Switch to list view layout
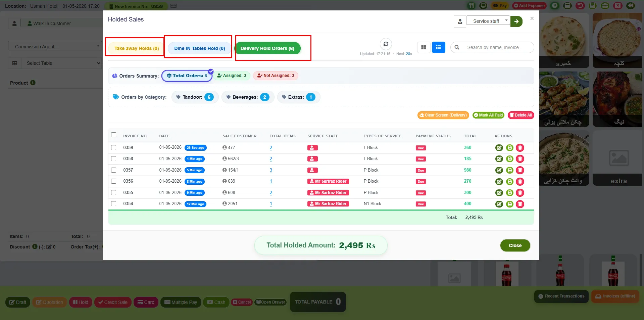The width and height of the screenshot is (644, 320). (438, 47)
